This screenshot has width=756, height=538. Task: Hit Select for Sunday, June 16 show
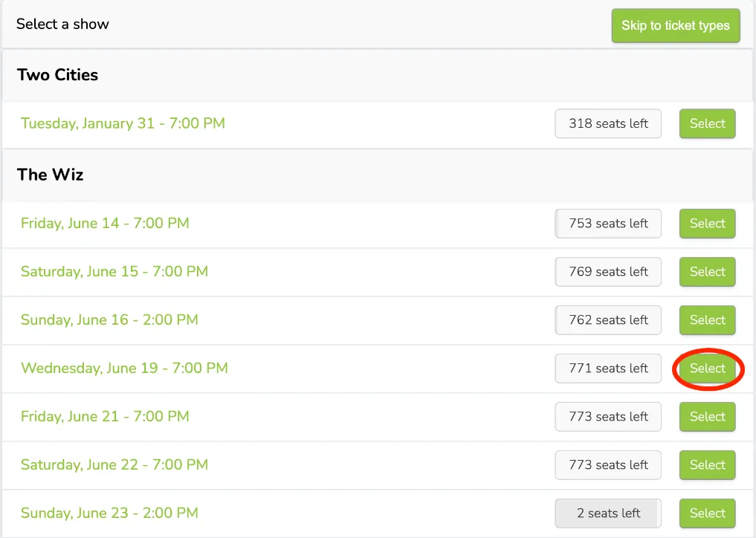[707, 320]
